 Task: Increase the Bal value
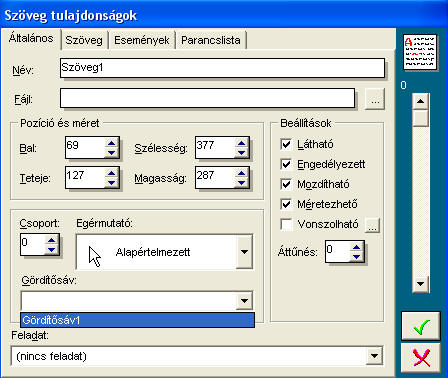pyautogui.click(x=111, y=143)
